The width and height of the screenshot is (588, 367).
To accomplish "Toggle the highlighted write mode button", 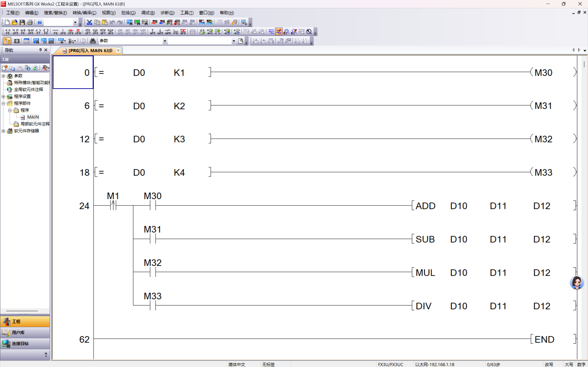I will [279, 31].
